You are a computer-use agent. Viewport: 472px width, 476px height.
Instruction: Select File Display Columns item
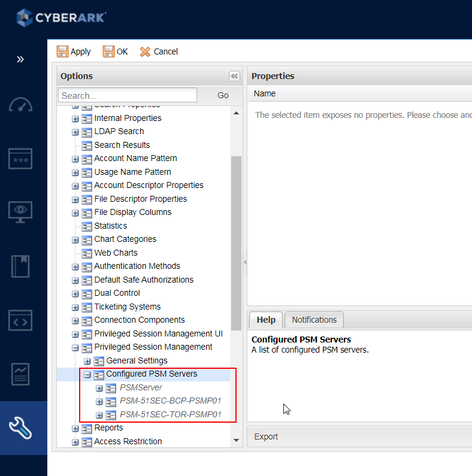click(x=133, y=212)
